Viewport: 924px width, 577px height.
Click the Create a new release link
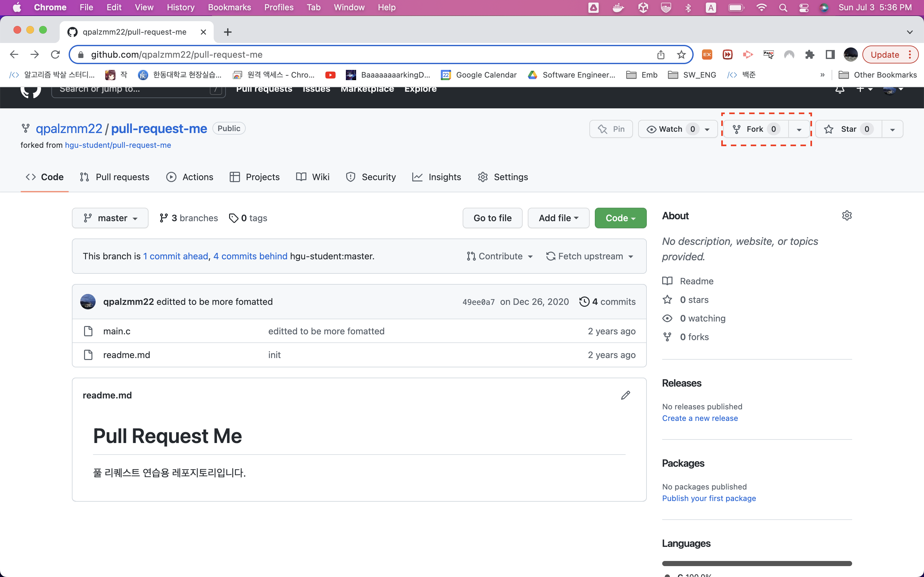(700, 418)
